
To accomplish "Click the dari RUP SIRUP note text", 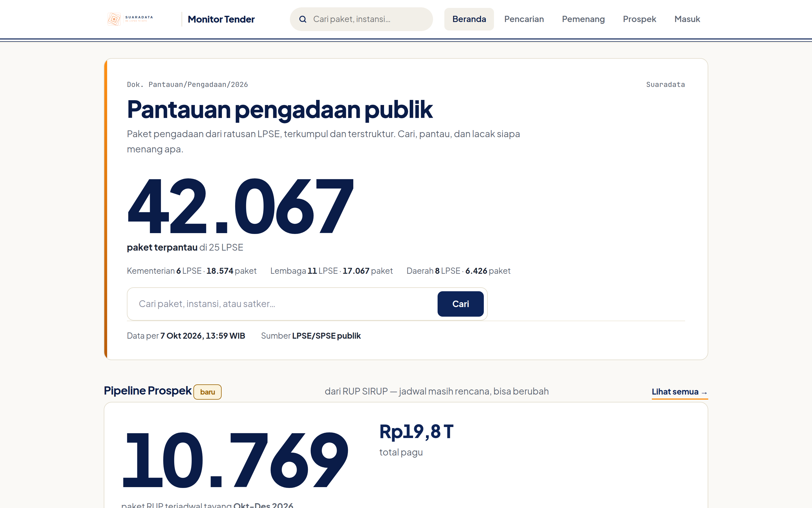I will tap(436, 391).
